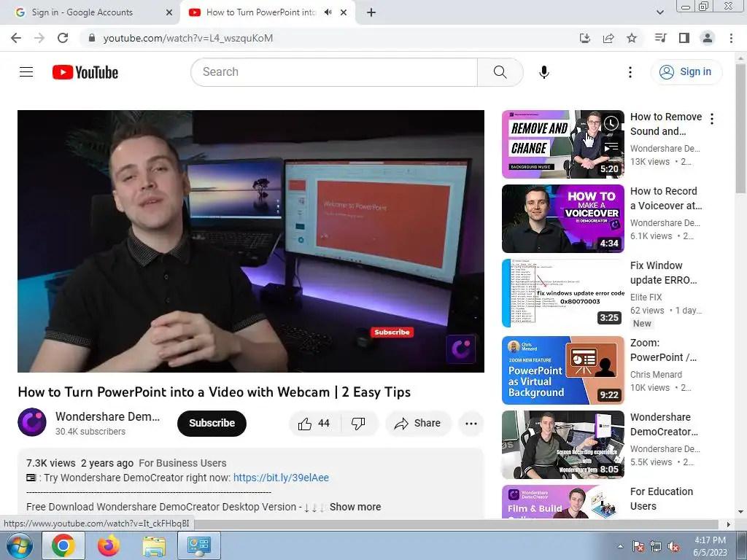Go forward in browser history
This screenshot has width=747, height=560.
point(39,38)
